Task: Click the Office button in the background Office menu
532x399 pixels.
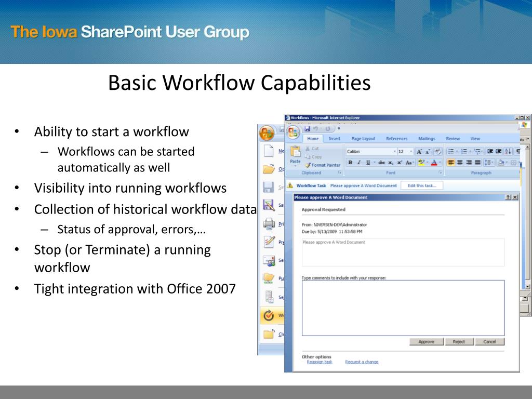Action: point(267,132)
